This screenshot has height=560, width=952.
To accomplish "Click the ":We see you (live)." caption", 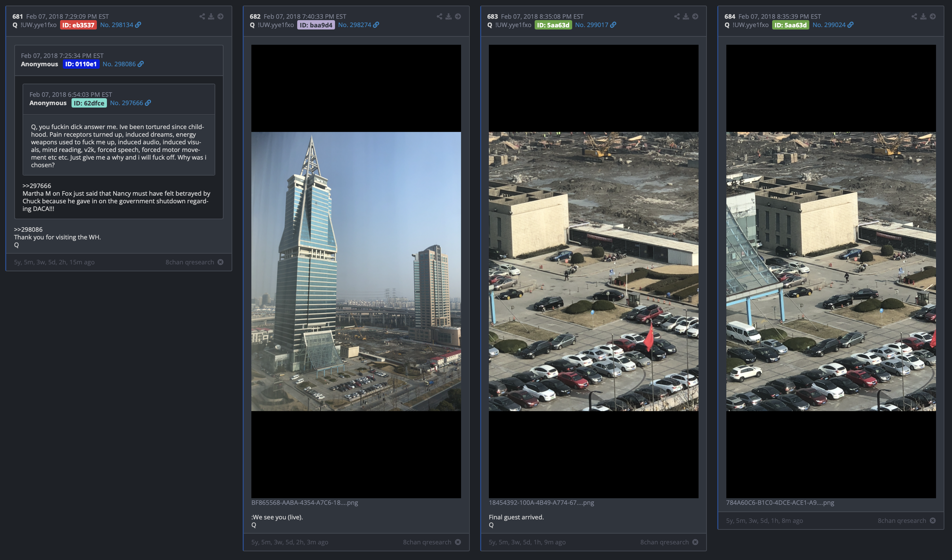I will click(x=277, y=517).
